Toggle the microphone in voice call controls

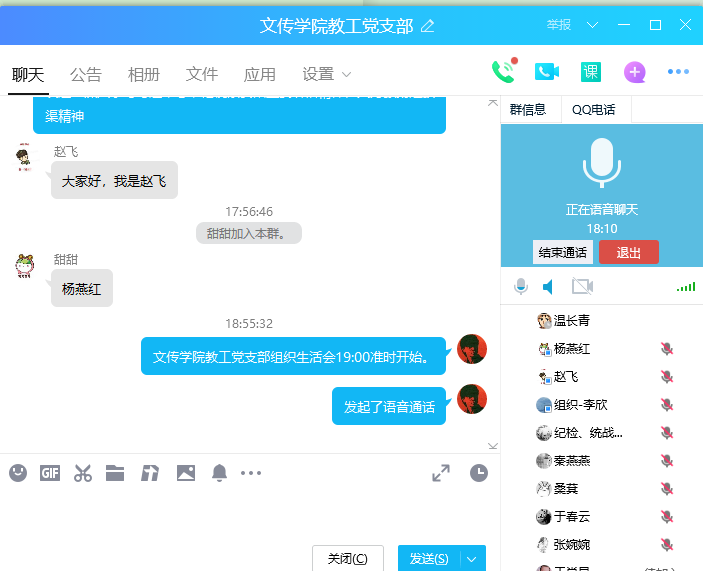click(x=521, y=287)
